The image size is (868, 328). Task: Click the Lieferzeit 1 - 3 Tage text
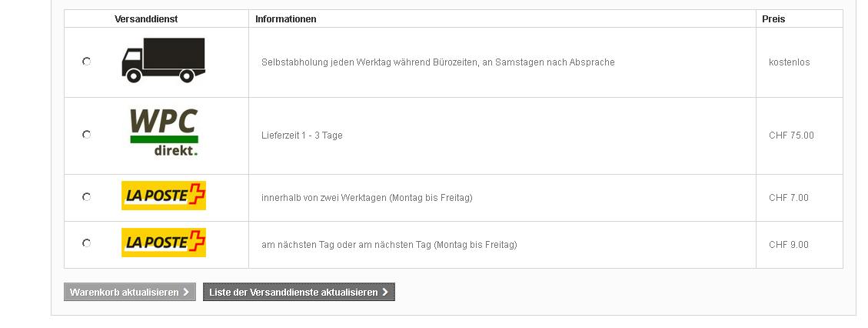pos(302,136)
